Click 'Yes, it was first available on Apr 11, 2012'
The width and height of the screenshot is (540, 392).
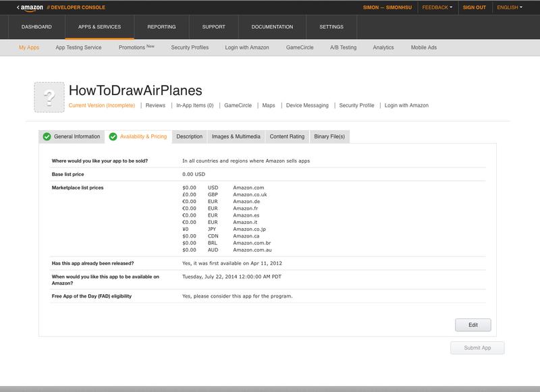pyautogui.click(x=232, y=263)
